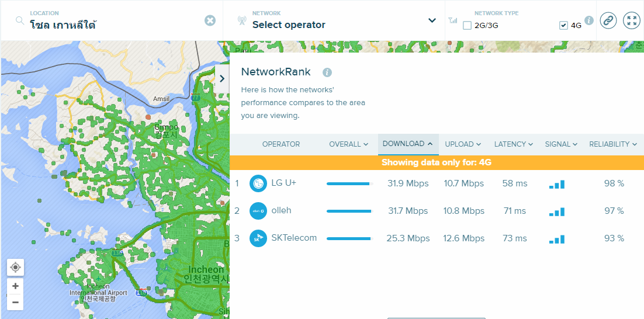644x319 pixels.
Task: Enable the 2G/3G checkbox
Action: click(x=467, y=26)
